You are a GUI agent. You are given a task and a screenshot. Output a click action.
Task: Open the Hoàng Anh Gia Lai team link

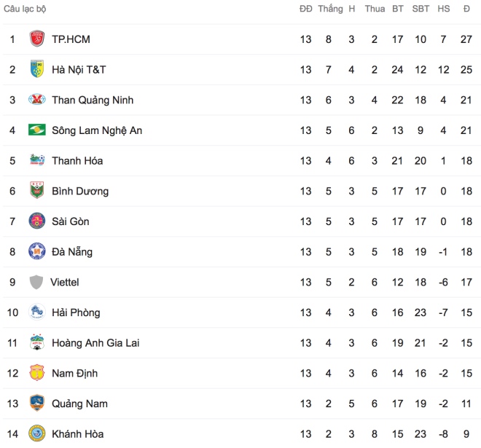coord(95,343)
